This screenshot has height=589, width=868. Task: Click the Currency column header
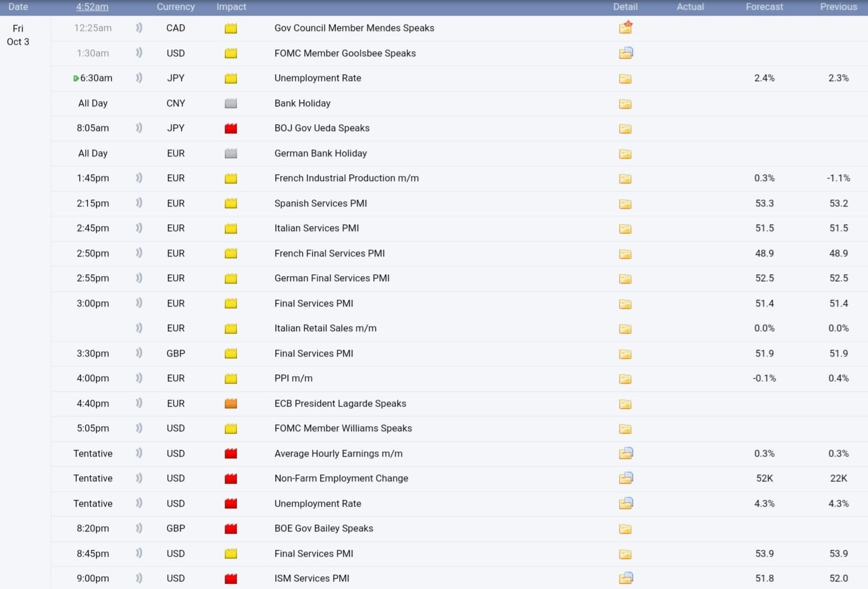(175, 7)
